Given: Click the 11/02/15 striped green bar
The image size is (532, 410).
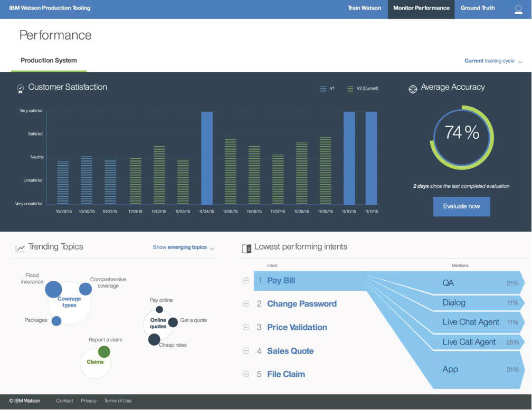Looking at the screenshot, I should 159,175.
